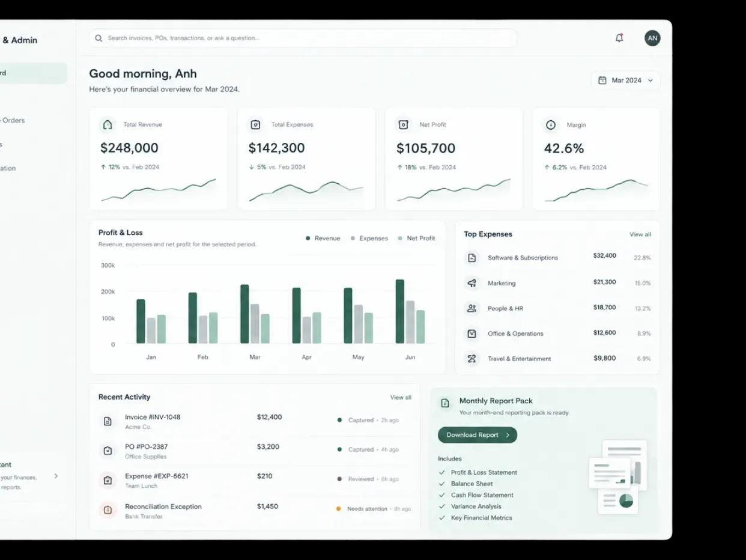Click the Software & Subscriptions icon
This screenshot has width=746, height=560.
472,258
